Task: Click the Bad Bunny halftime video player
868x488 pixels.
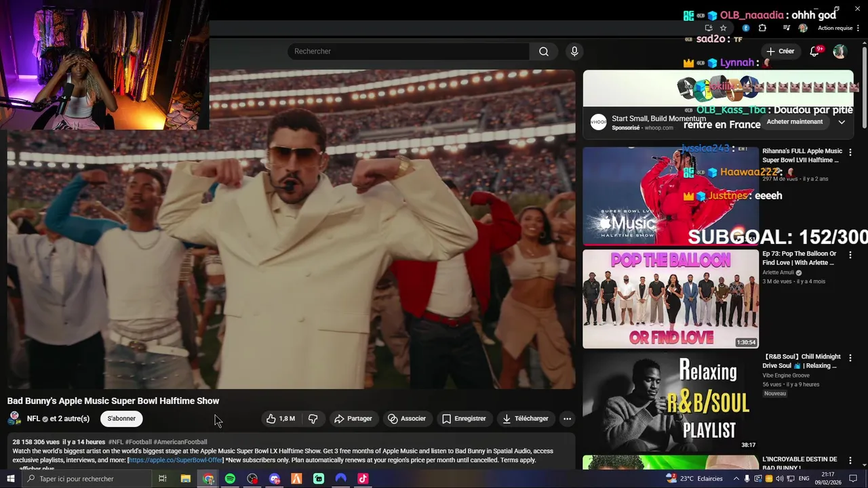Action: coord(291,229)
